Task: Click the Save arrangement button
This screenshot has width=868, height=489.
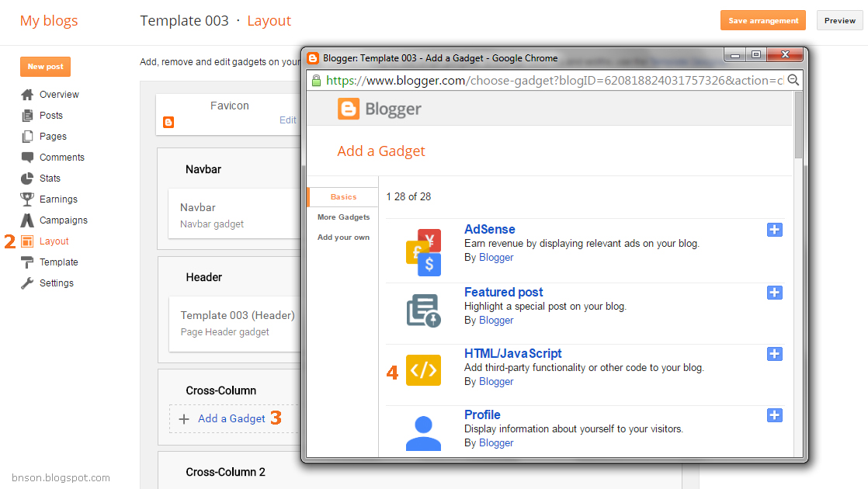Action: [x=763, y=20]
